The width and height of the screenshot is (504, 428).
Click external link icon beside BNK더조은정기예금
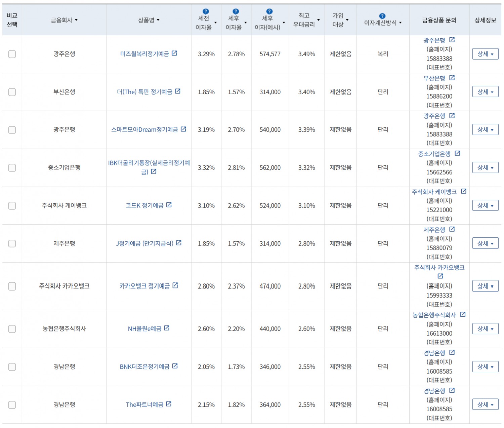(175, 366)
